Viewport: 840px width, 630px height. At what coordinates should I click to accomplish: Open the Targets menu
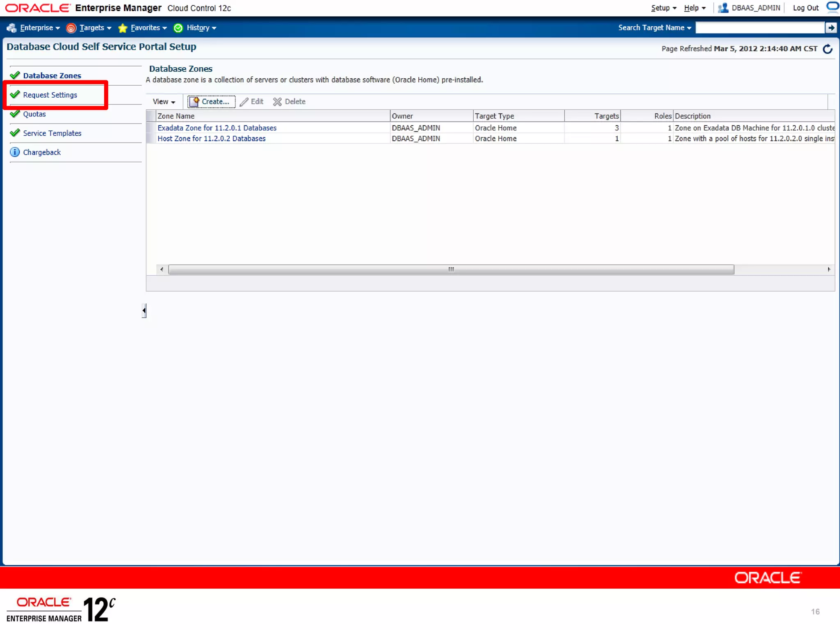click(92, 27)
